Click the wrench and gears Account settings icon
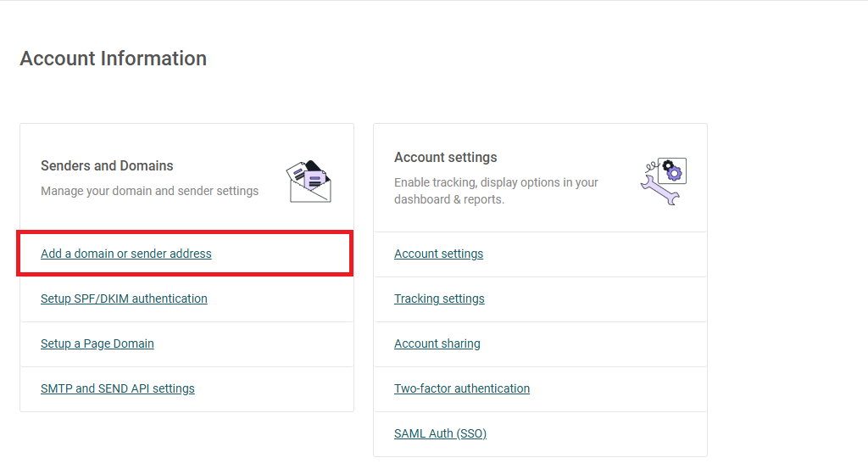The image size is (868, 469). (664, 181)
